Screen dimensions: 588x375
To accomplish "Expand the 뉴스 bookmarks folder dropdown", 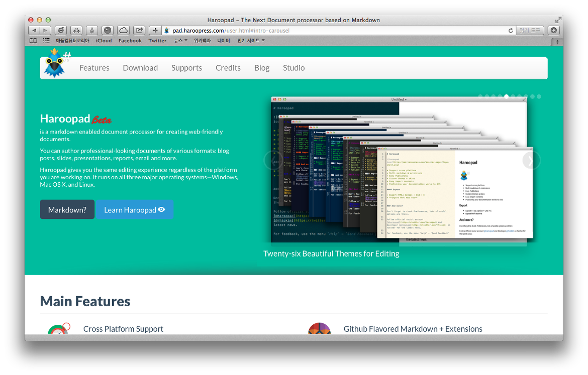I will pos(180,41).
